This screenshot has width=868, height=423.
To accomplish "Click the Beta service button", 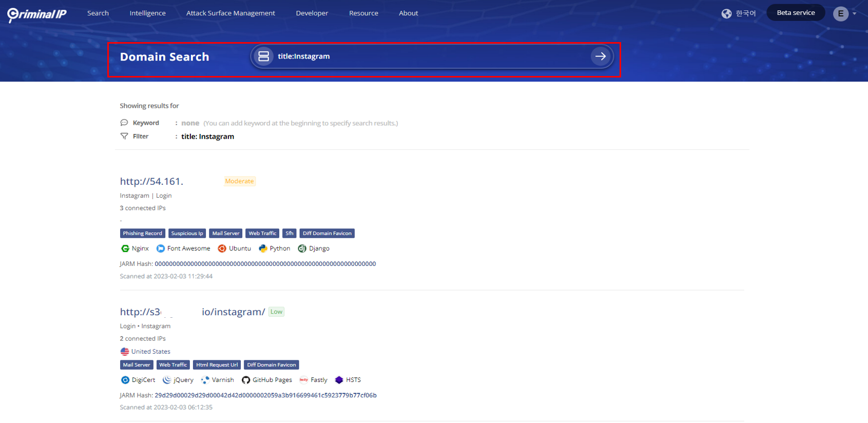I will [x=796, y=13].
